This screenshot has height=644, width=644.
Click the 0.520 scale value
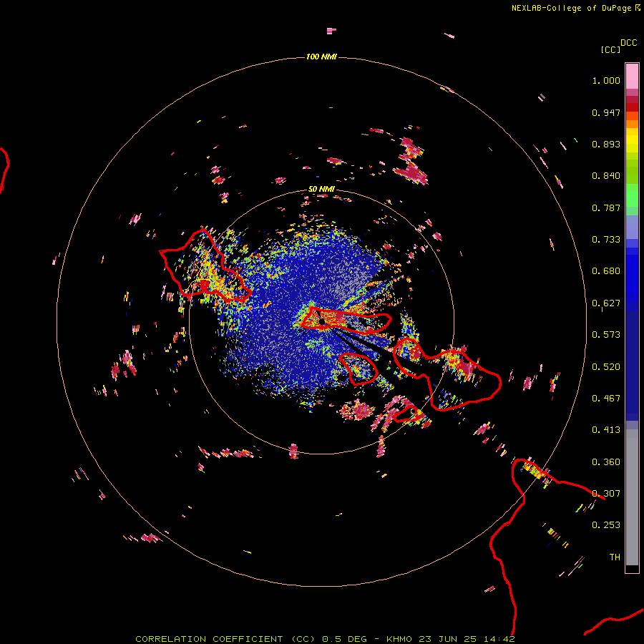606,367
